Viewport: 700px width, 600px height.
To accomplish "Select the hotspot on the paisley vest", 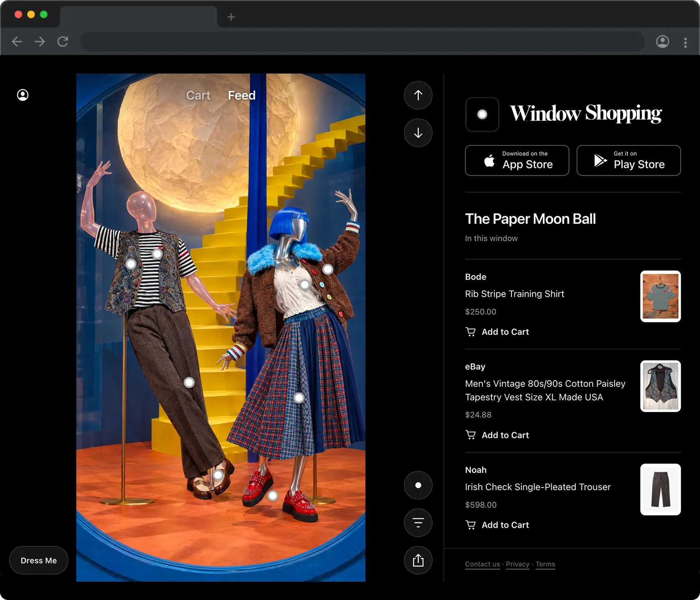I will (131, 264).
